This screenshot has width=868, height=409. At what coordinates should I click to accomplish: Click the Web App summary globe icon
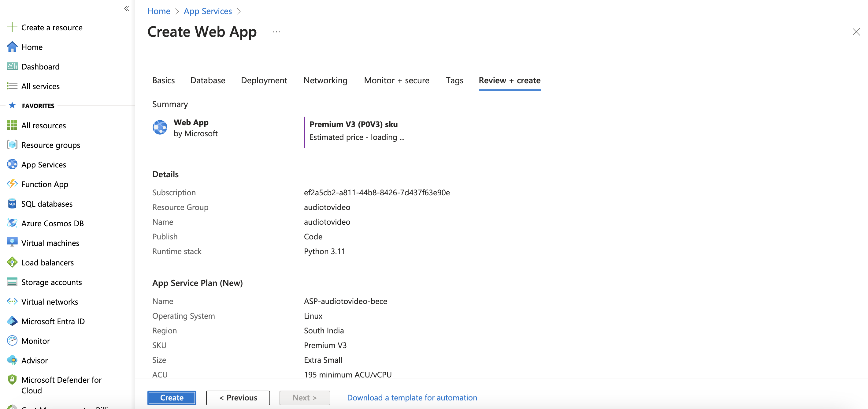tap(160, 127)
